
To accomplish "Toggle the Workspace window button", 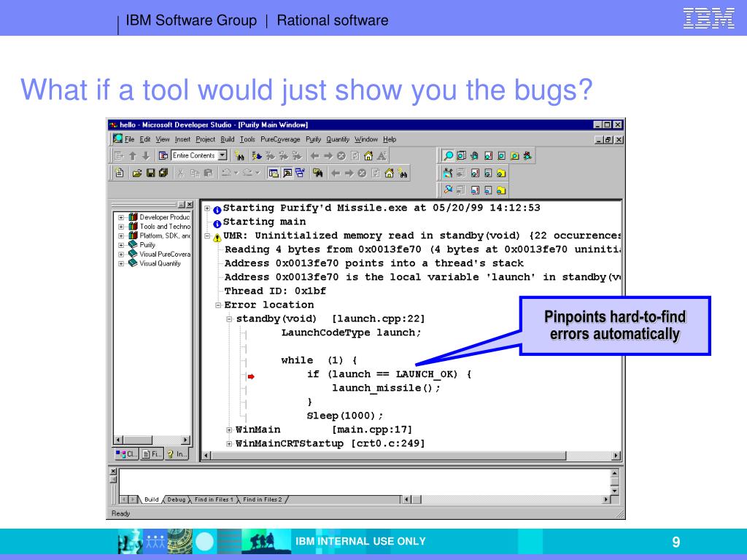I will [x=274, y=173].
